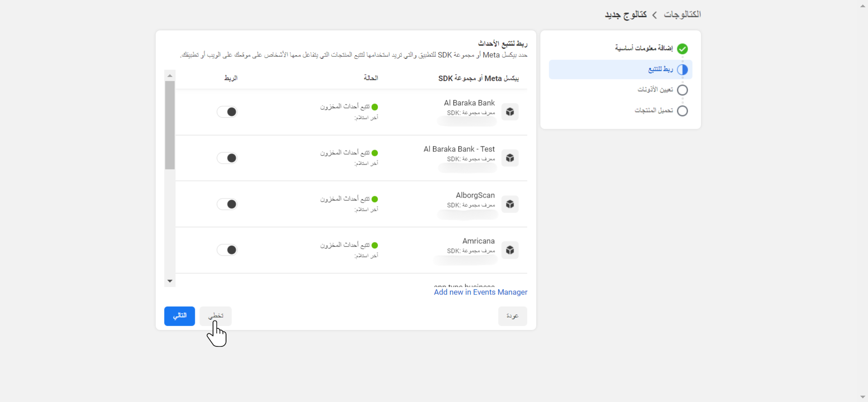The height and width of the screenshot is (402, 868).
Task: Click the green status dot in Amricana row
Action: (x=375, y=245)
